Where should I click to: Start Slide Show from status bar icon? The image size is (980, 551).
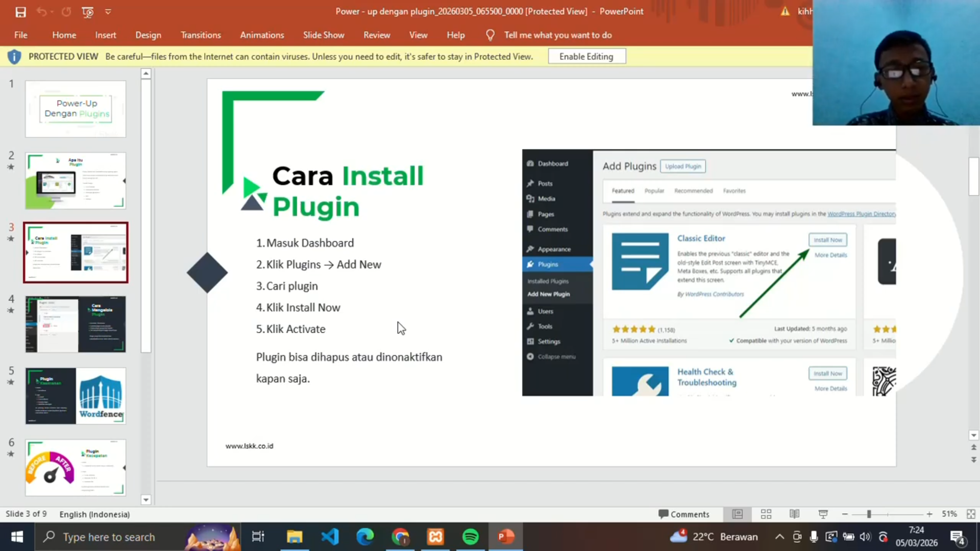tap(823, 514)
